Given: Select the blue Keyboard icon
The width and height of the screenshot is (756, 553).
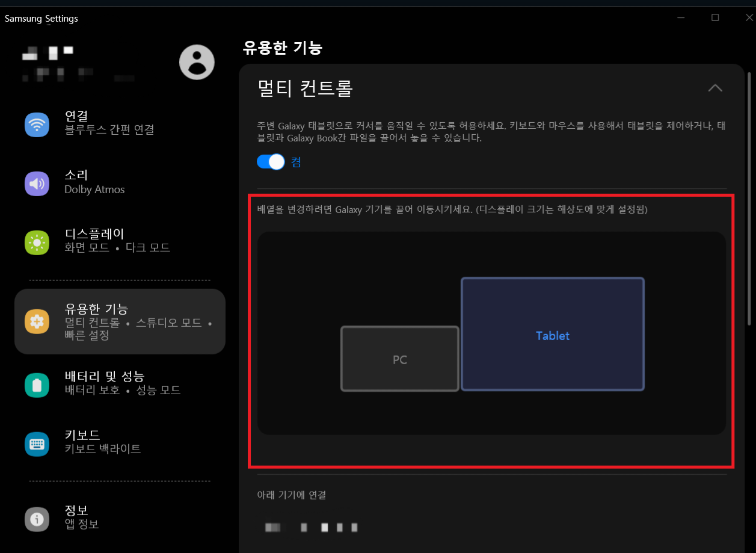Looking at the screenshot, I should tap(37, 444).
